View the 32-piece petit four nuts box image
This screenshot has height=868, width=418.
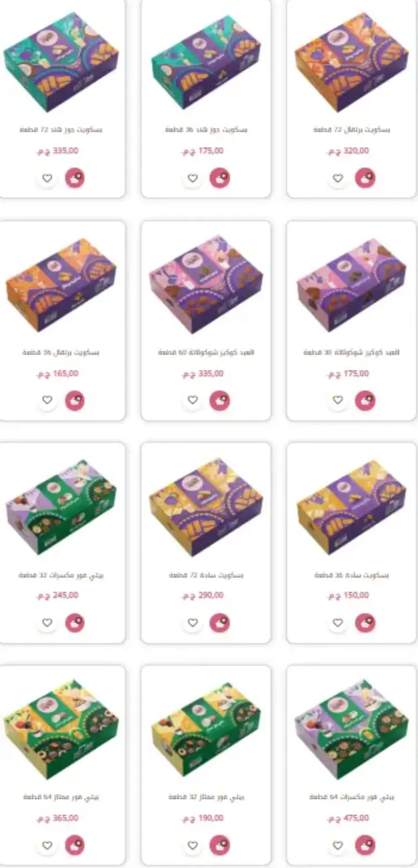[x=60, y=506]
